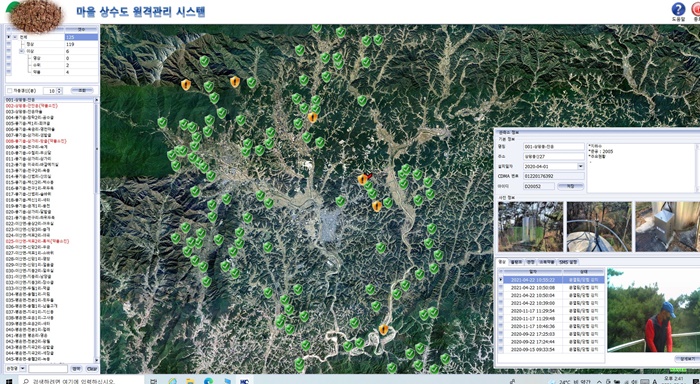Select the row 2021-04-22 10:50:08
This screenshot has height=384, width=700.
(x=552, y=288)
